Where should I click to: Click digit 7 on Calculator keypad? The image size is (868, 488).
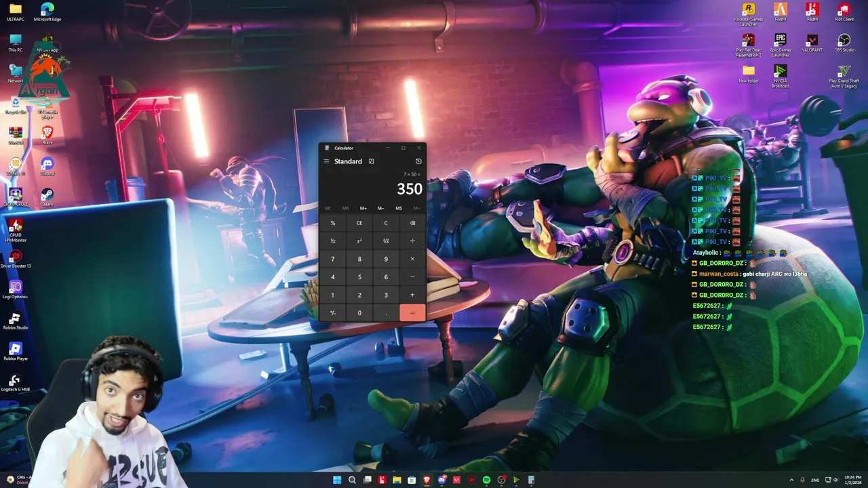click(x=332, y=259)
